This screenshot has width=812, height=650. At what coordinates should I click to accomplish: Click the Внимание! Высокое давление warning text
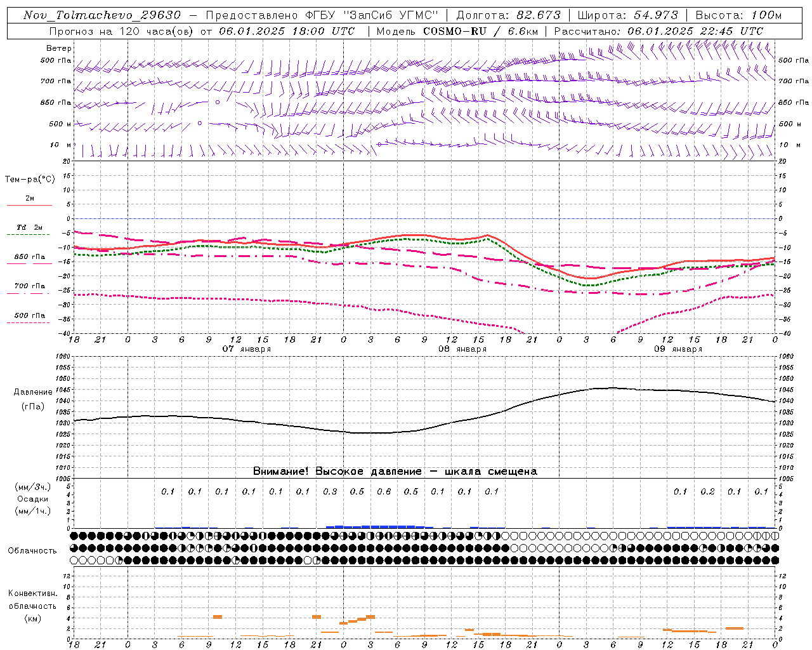[x=395, y=472]
